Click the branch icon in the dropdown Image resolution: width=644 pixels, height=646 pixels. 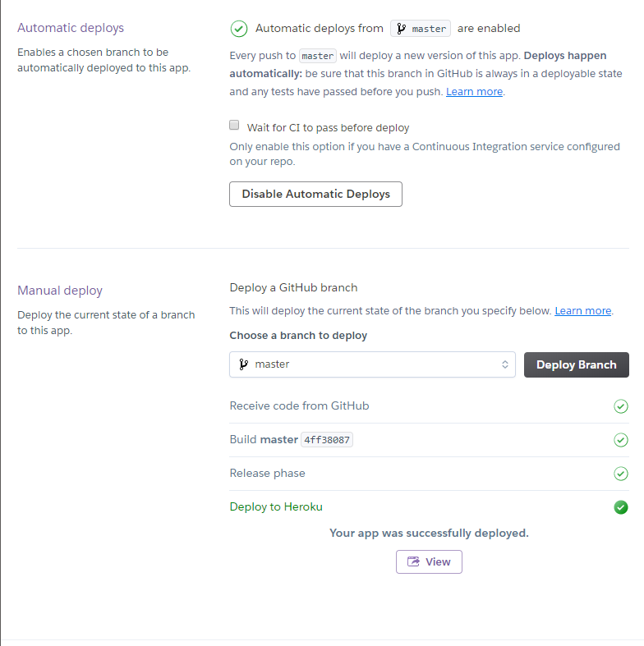coord(244,364)
